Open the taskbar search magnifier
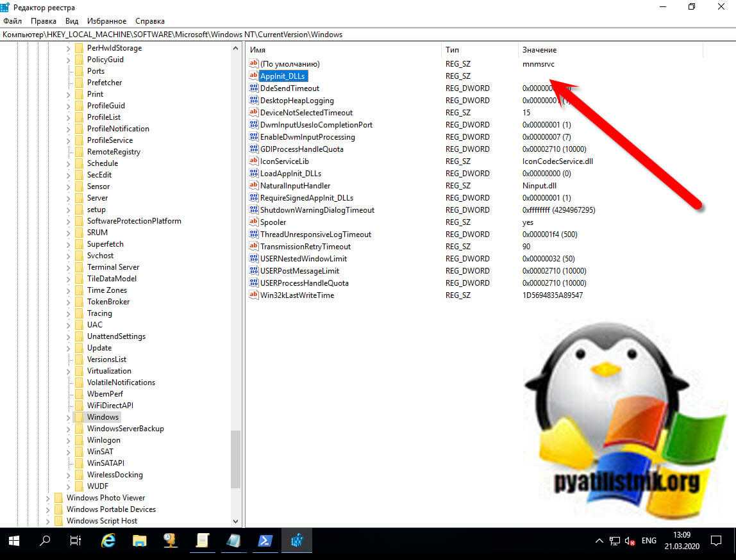Image resolution: width=736 pixels, height=560 pixels. click(x=45, y=541)
